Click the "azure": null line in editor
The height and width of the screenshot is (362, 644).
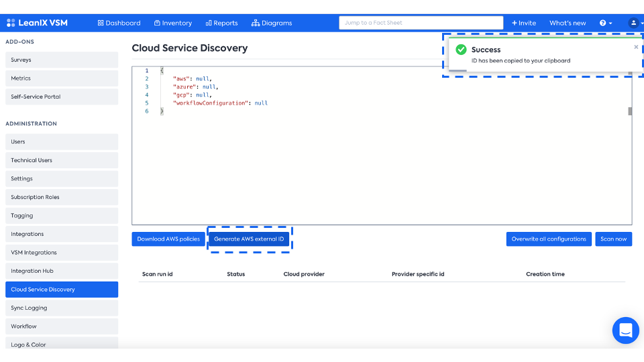pyautogui.click(x=195, y=87)
